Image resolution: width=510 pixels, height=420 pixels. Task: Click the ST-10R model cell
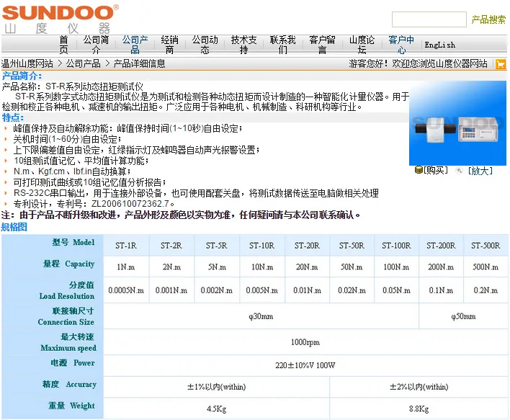[x=261, y=245]
